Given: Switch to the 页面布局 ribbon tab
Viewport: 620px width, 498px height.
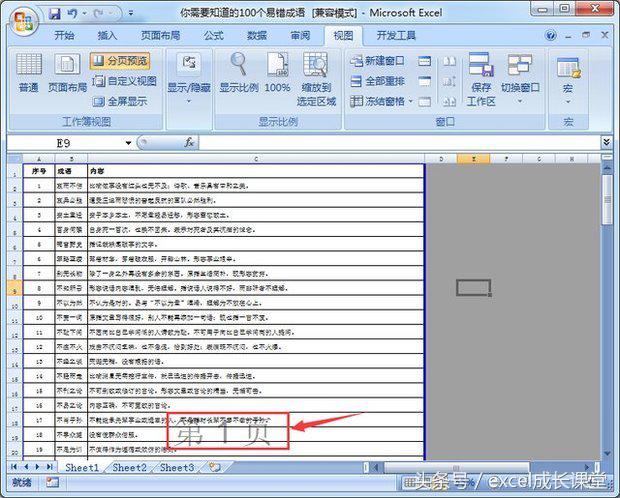Looking at the screenshot, I should pos(160,36).
